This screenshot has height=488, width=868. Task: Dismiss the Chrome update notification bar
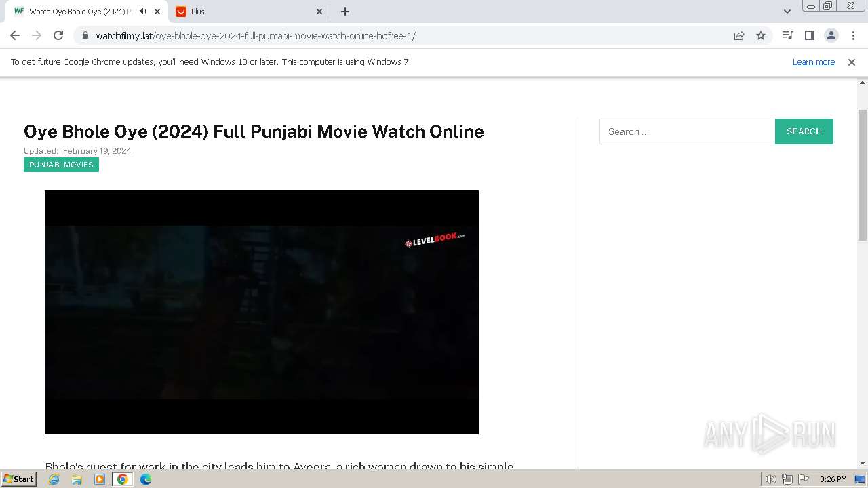(852, 62)
